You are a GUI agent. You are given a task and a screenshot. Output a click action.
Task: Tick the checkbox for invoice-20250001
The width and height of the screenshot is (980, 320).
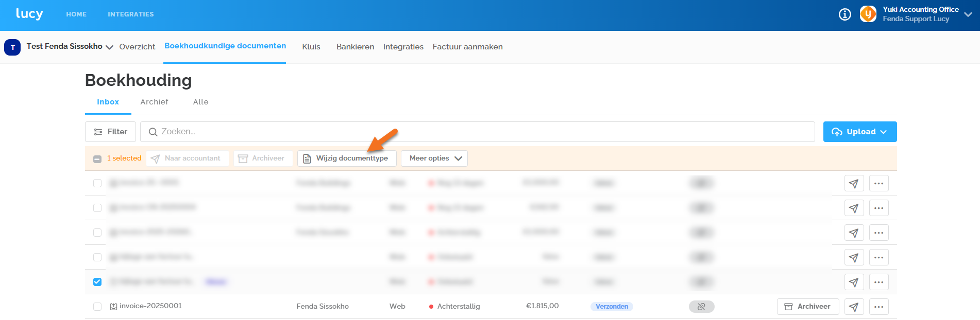coord(97,307)
